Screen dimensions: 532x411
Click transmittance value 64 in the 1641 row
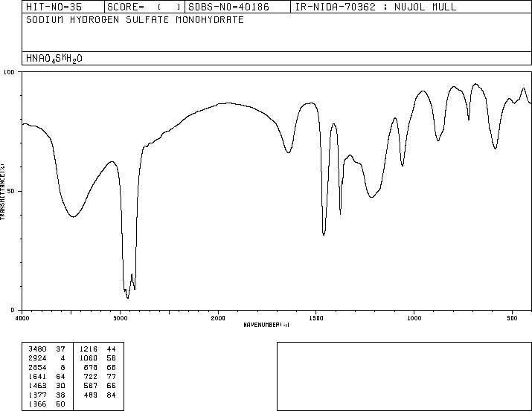[x=60, y=376]
